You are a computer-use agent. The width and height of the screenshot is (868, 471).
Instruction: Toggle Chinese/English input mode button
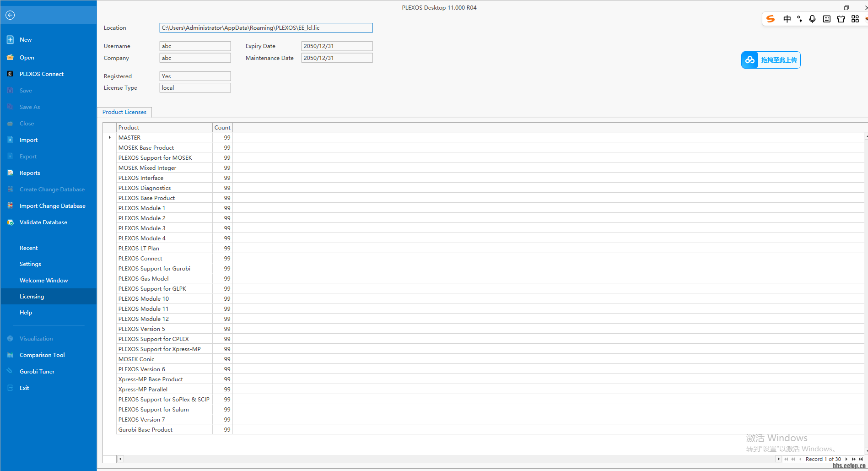tap(787, 19)
